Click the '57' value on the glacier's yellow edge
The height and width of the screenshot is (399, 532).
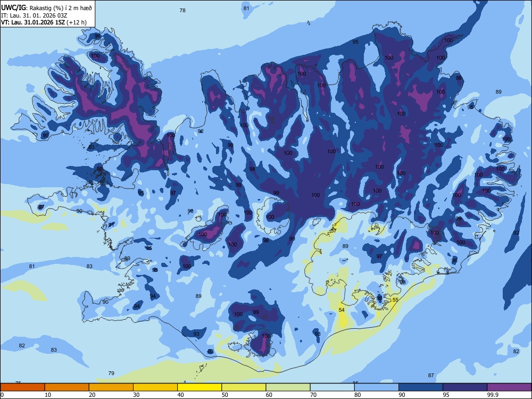[x=334, y=231]
